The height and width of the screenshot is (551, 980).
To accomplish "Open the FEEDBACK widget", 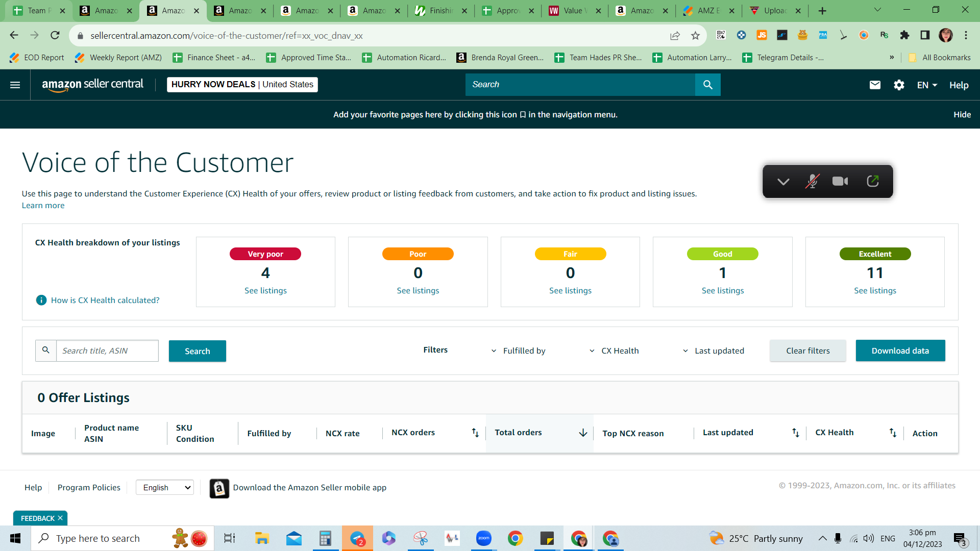I will click(x=37, y=518).
